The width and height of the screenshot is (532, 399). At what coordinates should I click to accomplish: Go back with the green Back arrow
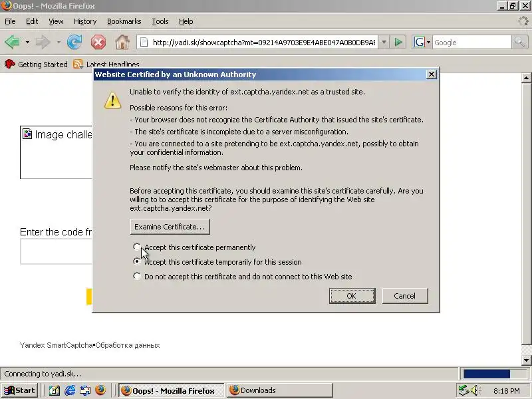[x=13, y=43]
